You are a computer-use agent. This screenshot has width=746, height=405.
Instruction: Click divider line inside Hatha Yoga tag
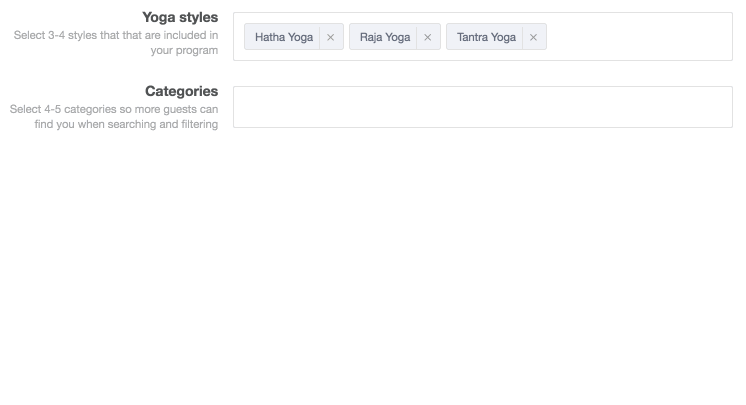pyautogui.click(x=320, y=37)
